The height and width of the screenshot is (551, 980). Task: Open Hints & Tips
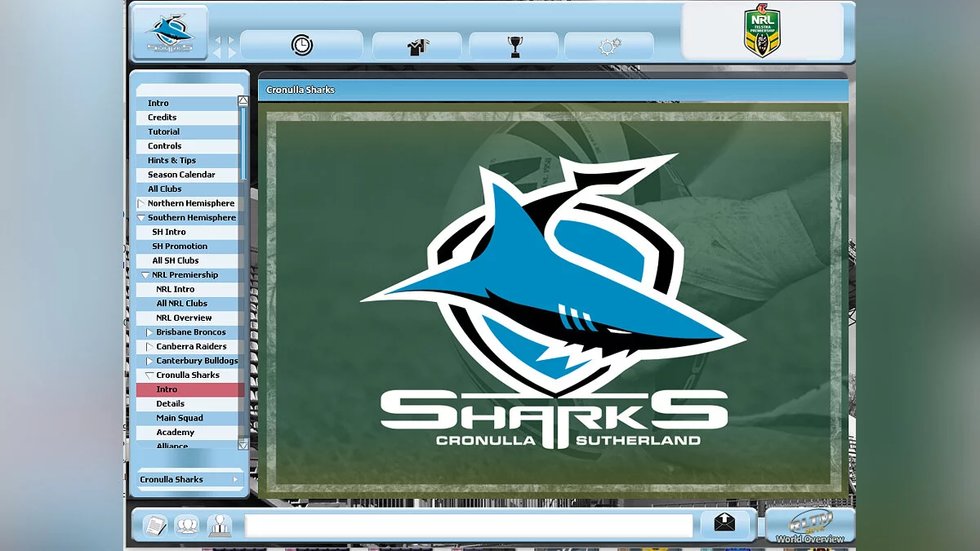(187, 161)
